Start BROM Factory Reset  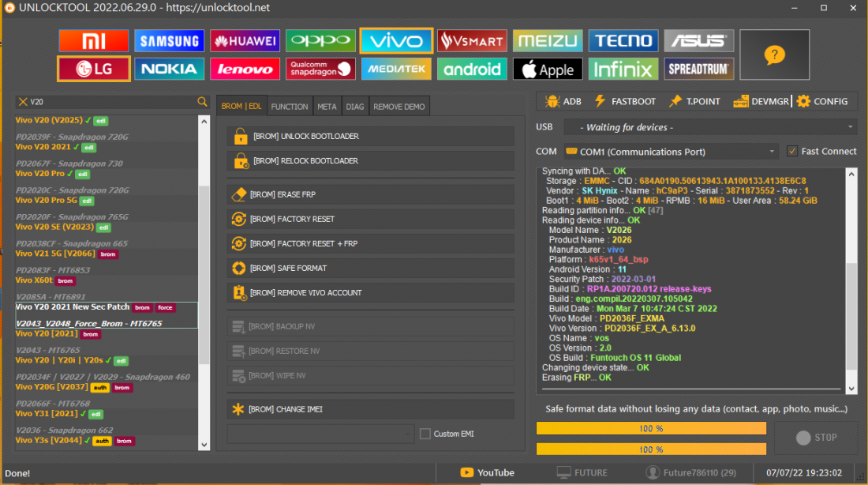coord(370,219)
